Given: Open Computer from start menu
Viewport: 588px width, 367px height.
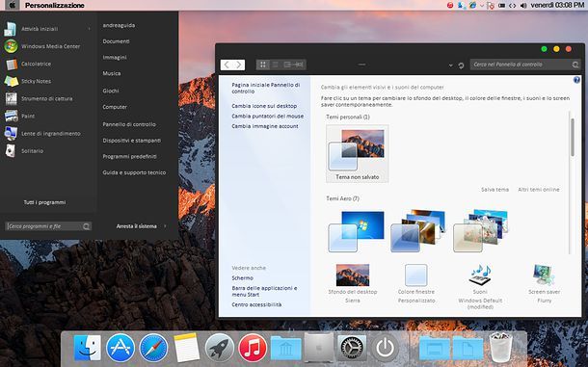Looking at the screenshot, I should pyautogui.click(x=115, y=107).
